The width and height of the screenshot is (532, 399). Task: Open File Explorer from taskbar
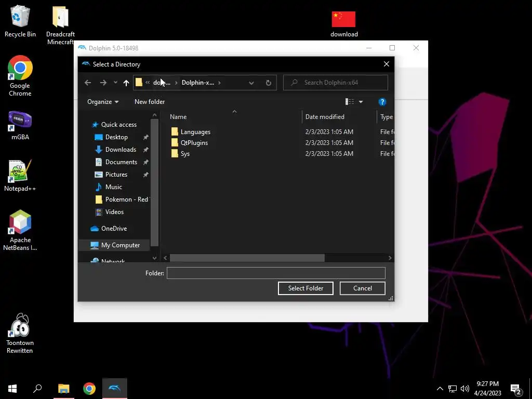tap(64, 389)
